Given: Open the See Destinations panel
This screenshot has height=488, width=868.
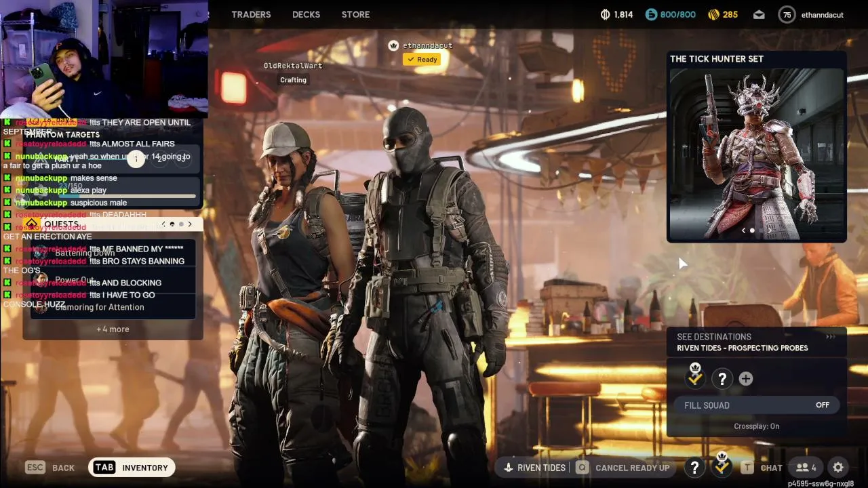Looking at the screenshot, I should tap(757, 342).
